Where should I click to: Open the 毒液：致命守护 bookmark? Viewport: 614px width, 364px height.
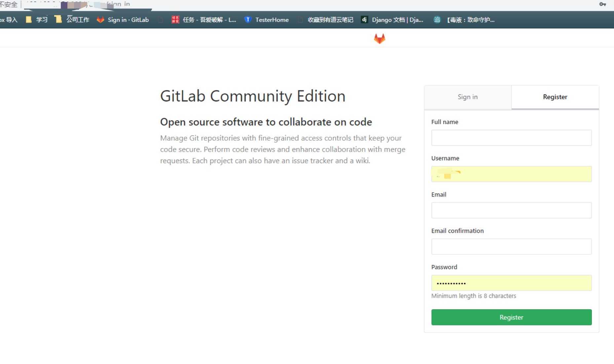(x=464, y=20)
